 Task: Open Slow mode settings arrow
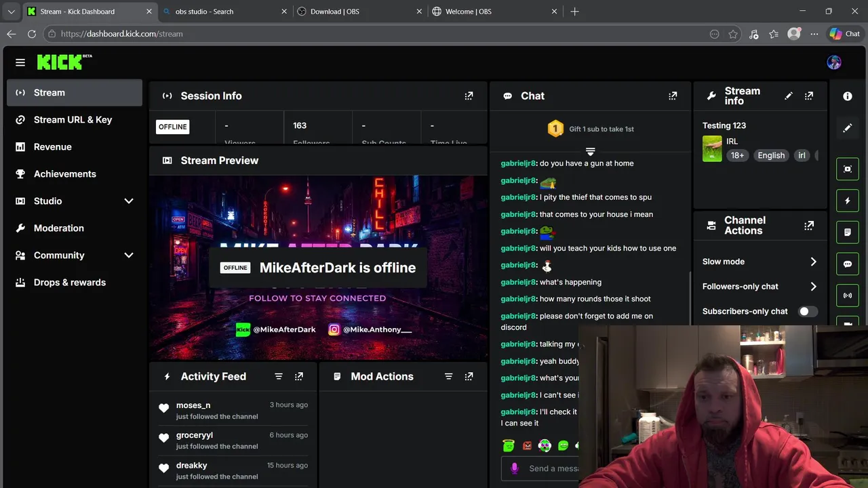[x=813, y=262]
